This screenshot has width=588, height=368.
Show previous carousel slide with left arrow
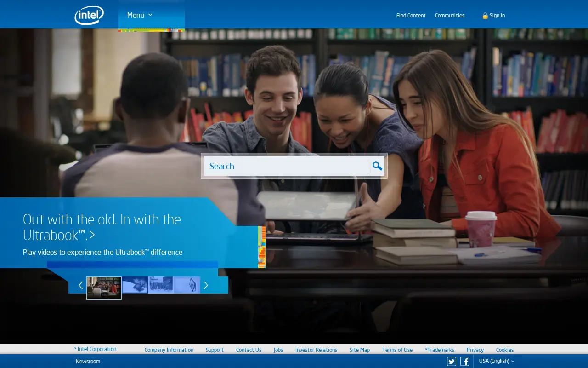80,285
